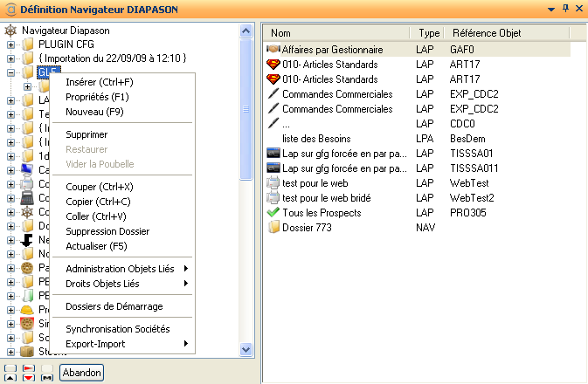This screenshot has width=588, height=384.
Task: Expand the PLUGIN CFG tree node
Action: (11, 45)
